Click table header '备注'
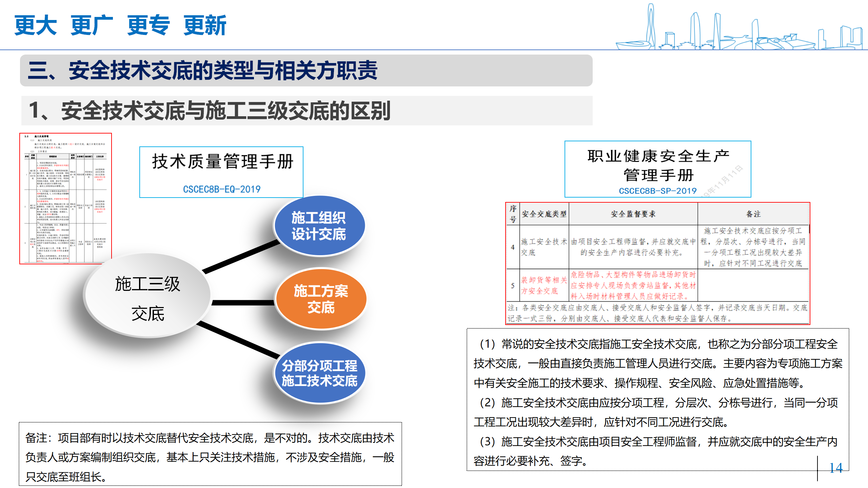This screenshot has width=868, height=488. [x=753, y=214]
